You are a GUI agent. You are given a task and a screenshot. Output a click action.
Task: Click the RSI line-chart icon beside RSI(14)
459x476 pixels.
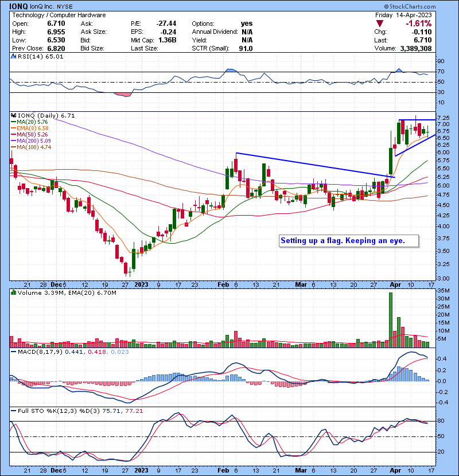[x=13, y=56]
